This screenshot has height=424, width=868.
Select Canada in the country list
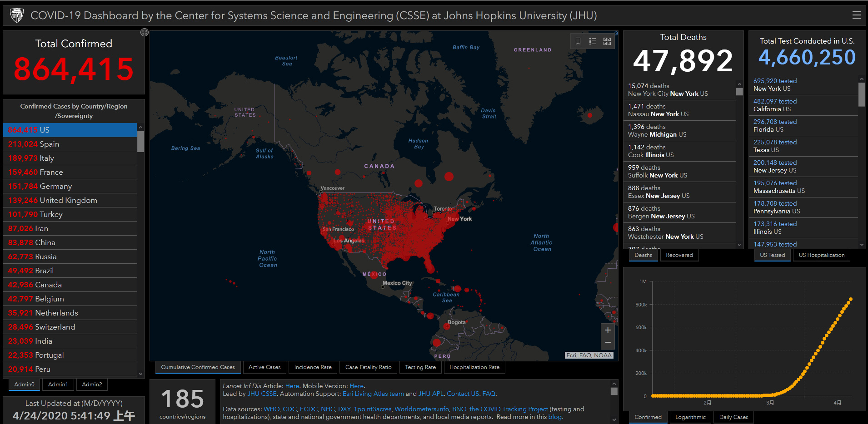coord(70,285)
